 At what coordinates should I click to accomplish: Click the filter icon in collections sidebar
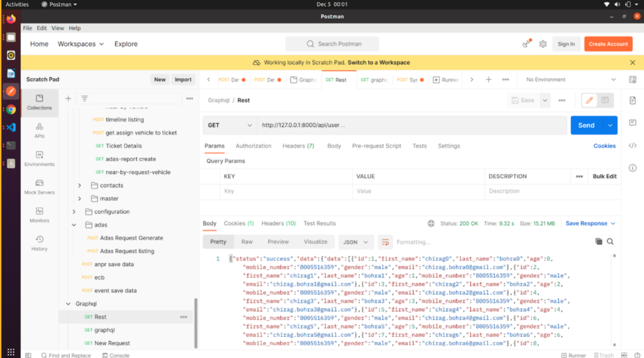85,99
